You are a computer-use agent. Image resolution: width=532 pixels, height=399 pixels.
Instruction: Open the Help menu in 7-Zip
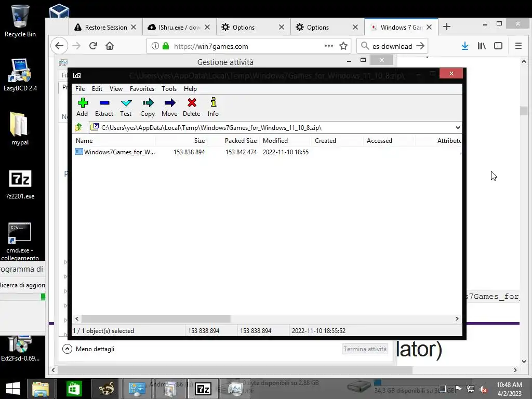[x=190, y=88]
